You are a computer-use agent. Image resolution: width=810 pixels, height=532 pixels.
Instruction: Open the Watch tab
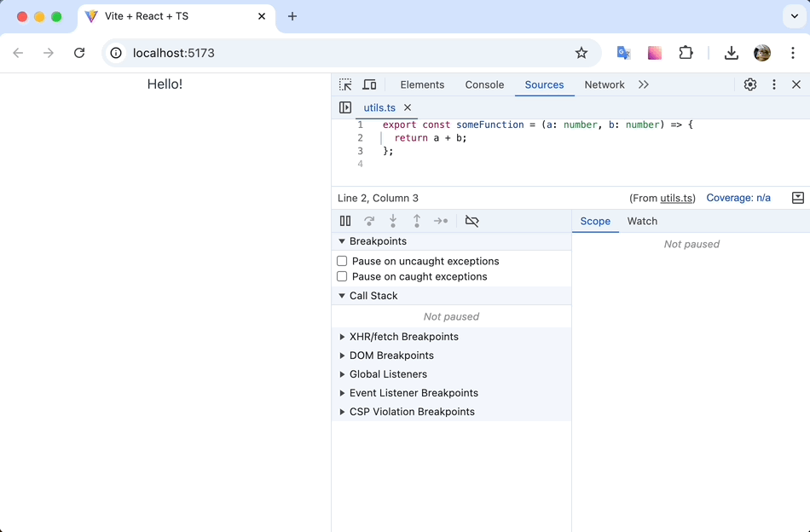[642, 221]
